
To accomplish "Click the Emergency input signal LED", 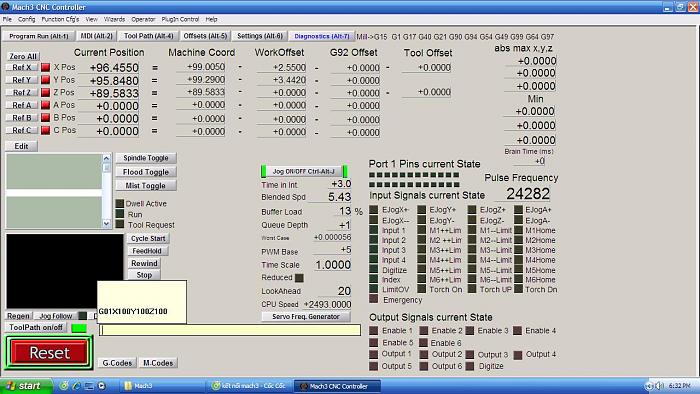I will point(374,299).
